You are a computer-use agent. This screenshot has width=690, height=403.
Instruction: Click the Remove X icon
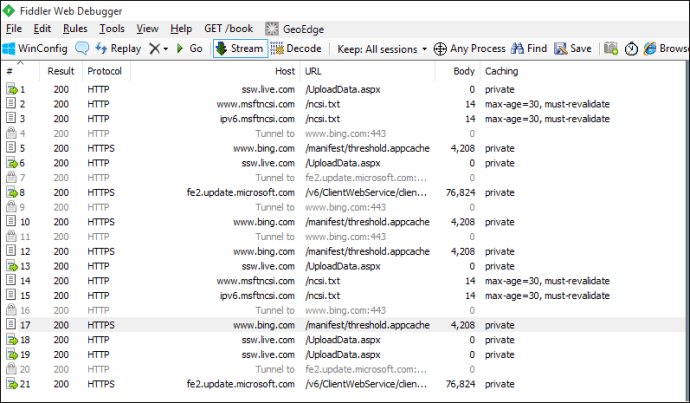[x=154, y=48]
